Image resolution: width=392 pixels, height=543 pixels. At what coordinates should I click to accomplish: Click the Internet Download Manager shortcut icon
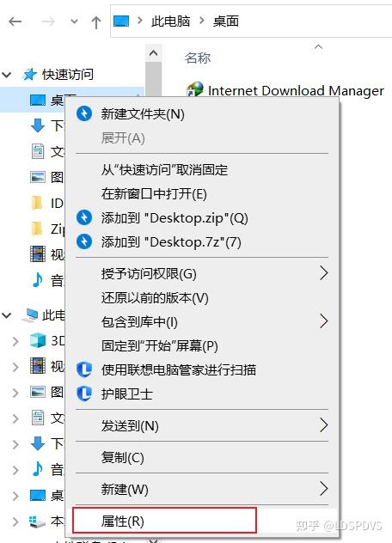pyautogui.click(x=194, y=89)
